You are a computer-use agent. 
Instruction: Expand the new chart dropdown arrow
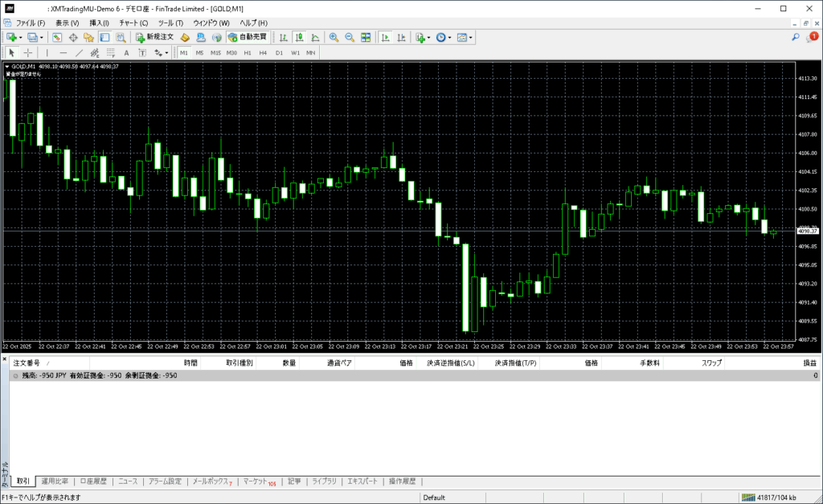pos(23,37)
